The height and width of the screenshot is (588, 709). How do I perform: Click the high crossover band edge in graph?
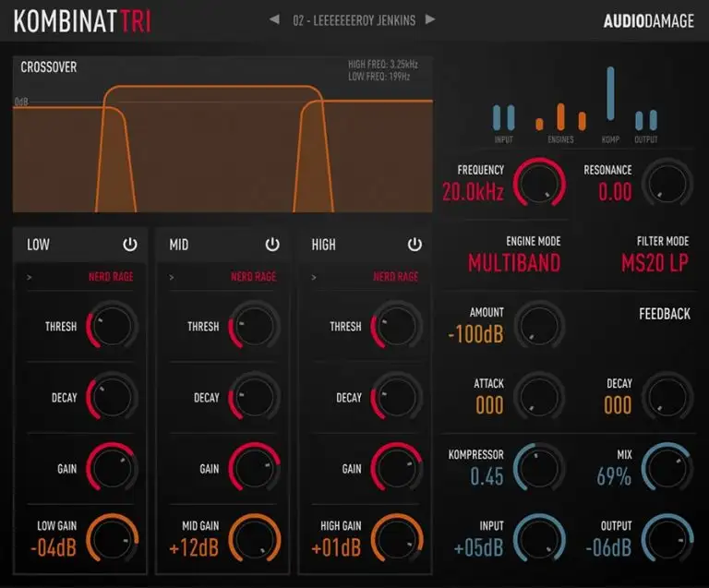pyautogui.click(x=313, y=156)
